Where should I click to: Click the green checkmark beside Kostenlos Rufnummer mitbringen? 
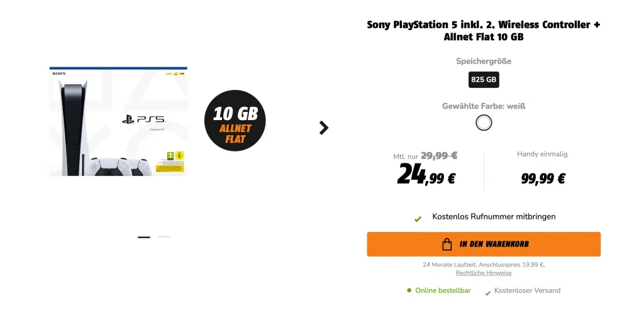coord(418,219)
